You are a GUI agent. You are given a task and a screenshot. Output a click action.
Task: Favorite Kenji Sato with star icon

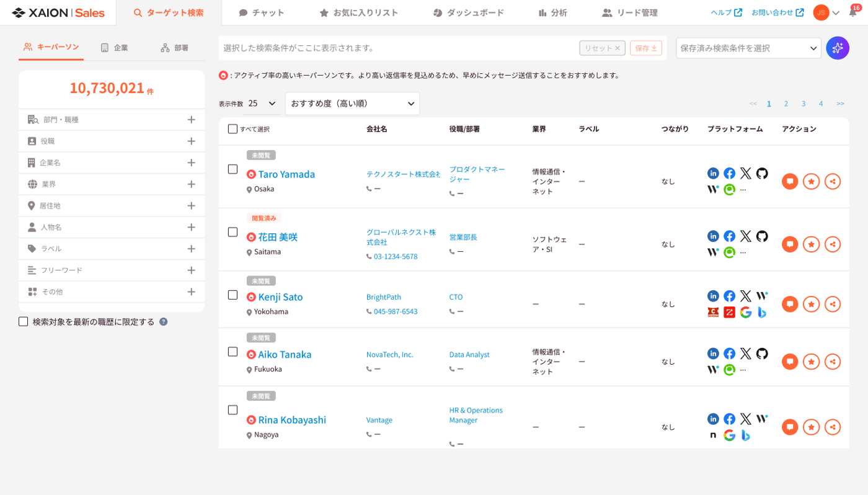(811, 304)
